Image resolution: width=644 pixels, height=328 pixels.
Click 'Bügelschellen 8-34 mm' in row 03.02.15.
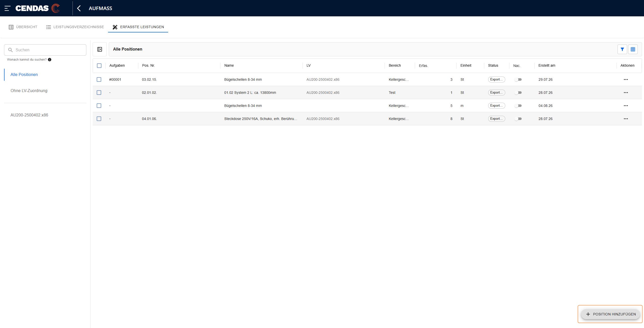point(243,79)
